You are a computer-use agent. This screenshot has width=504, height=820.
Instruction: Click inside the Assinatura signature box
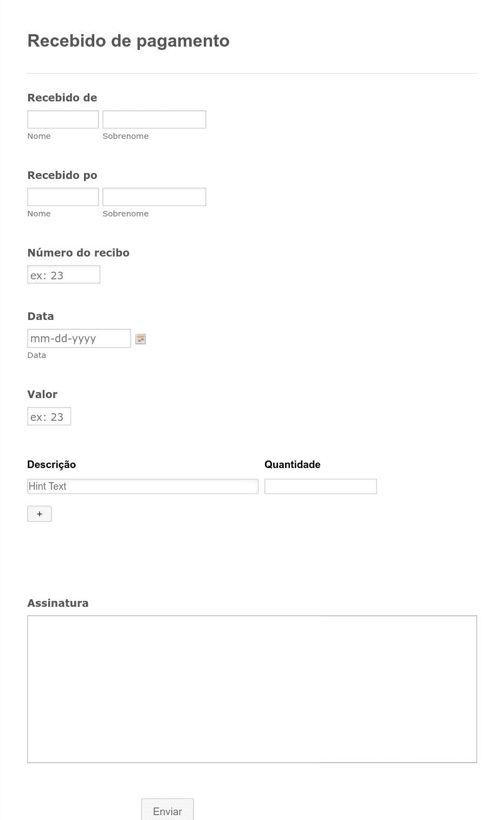click(252, 689)
